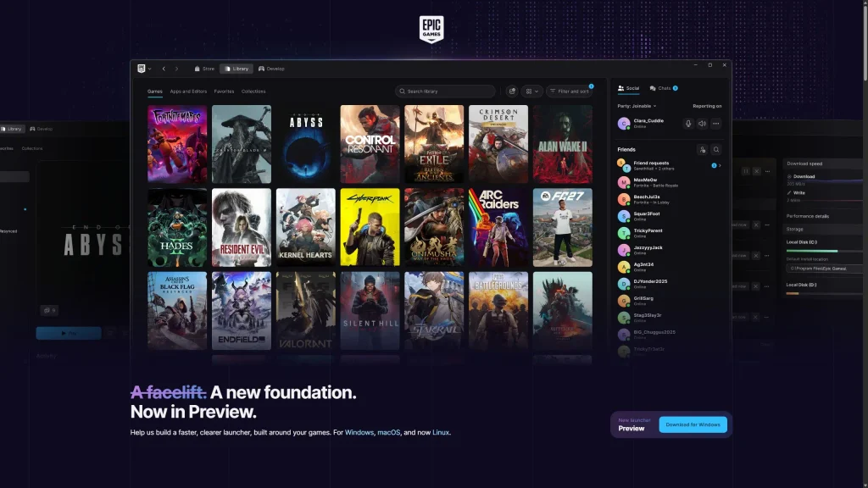Open the Cyberpunk game tile
The height and width of the screenshot is (488, 868).
(370, 227)
